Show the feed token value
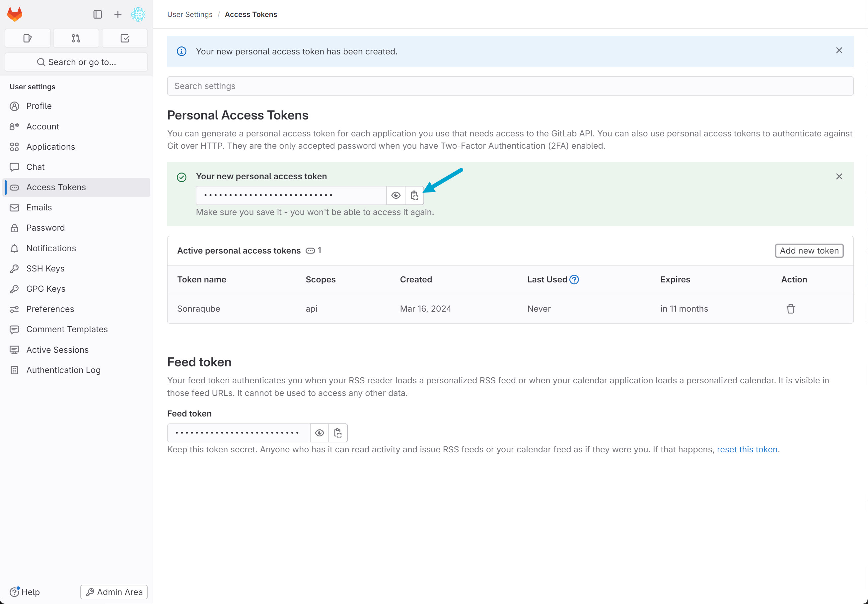This screenshot has width=868, height=604. pyautogui.click(x=320, y=433)
